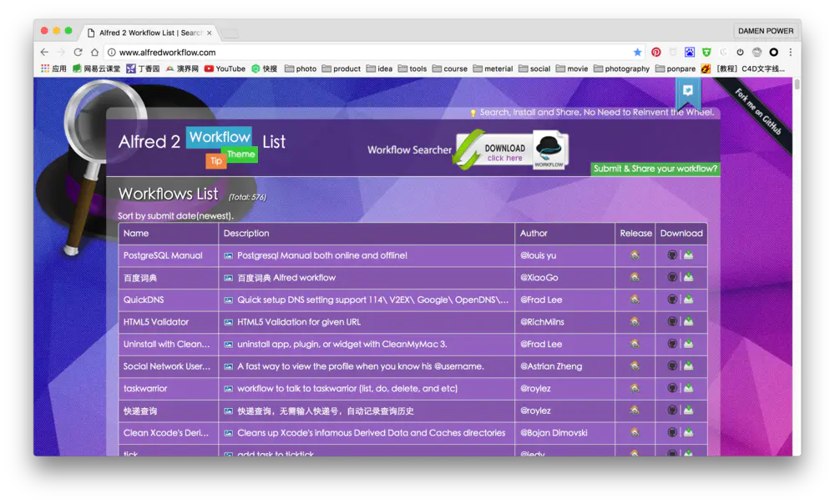Go back using the browser back arrow
The width and height of the screenshot is (835, 504).
tap(44, 53)
